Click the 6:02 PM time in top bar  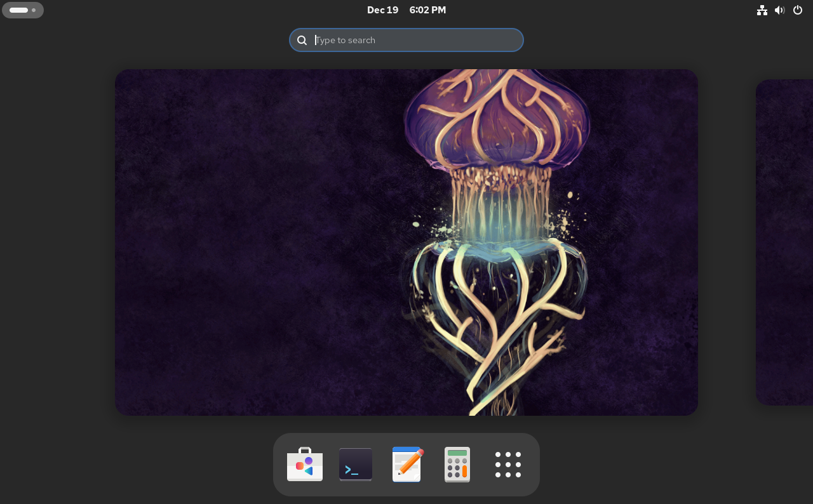coord(427,10)
